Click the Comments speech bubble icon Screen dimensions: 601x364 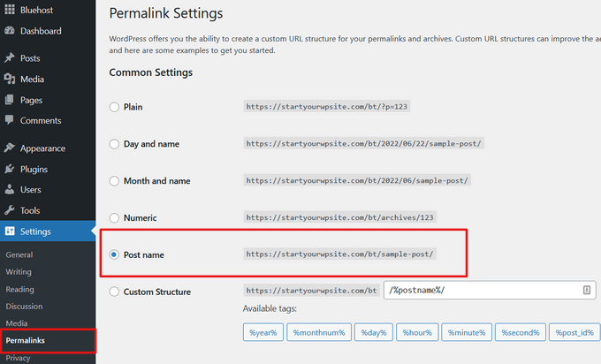tap(10, 120)
